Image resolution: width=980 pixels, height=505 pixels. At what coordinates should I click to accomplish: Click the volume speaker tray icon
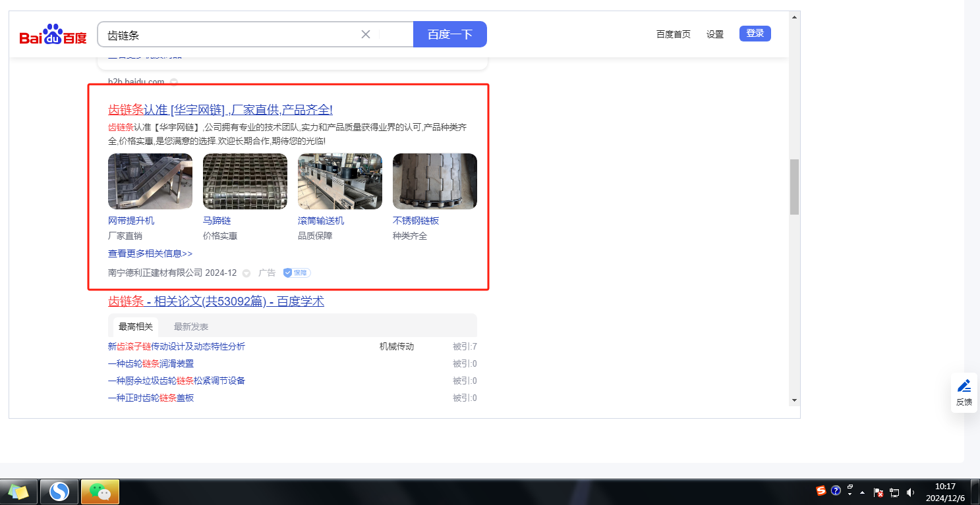(x=911, y=492)
